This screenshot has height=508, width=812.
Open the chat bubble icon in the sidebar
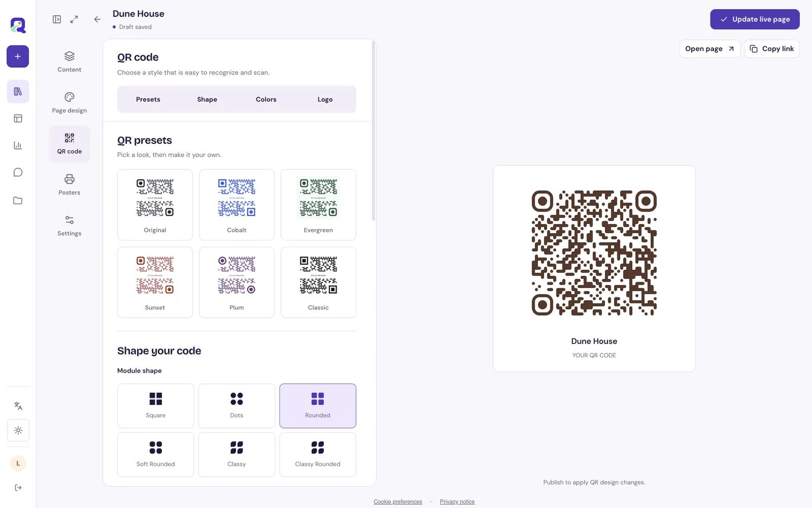[18, 173]
